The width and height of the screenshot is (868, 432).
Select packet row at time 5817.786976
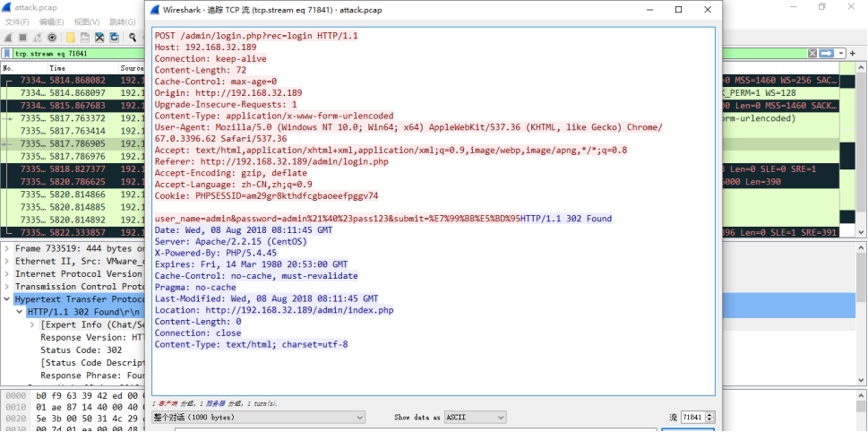[x=73, y=157]
